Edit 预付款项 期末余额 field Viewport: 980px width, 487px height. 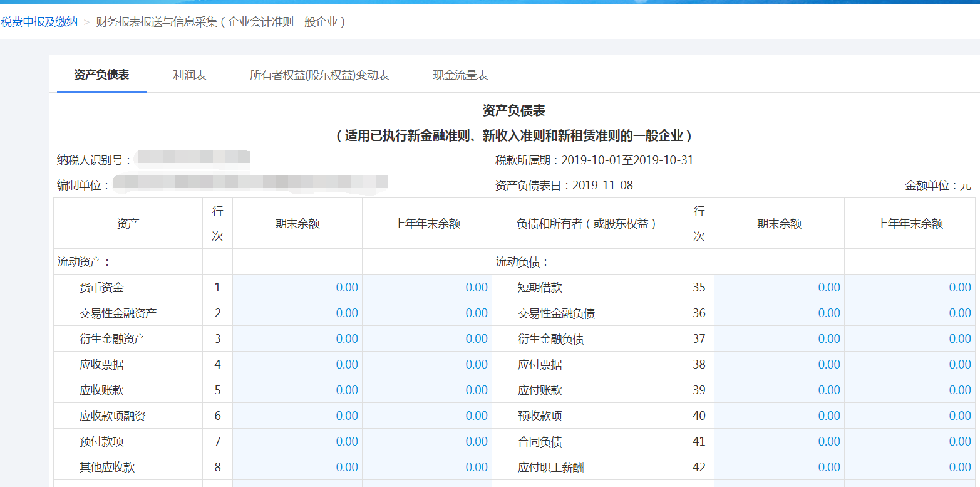(x=297, y=441)
